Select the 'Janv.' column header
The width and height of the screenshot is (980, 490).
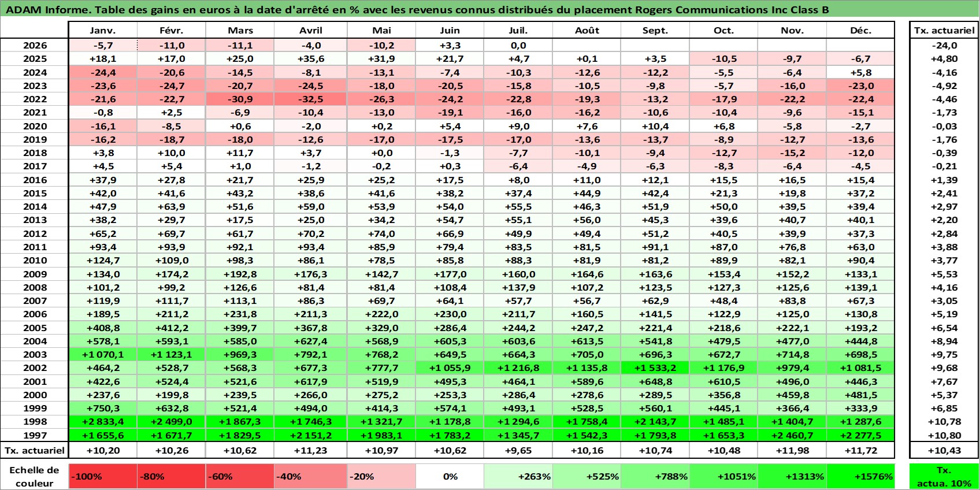coord(103,31)
